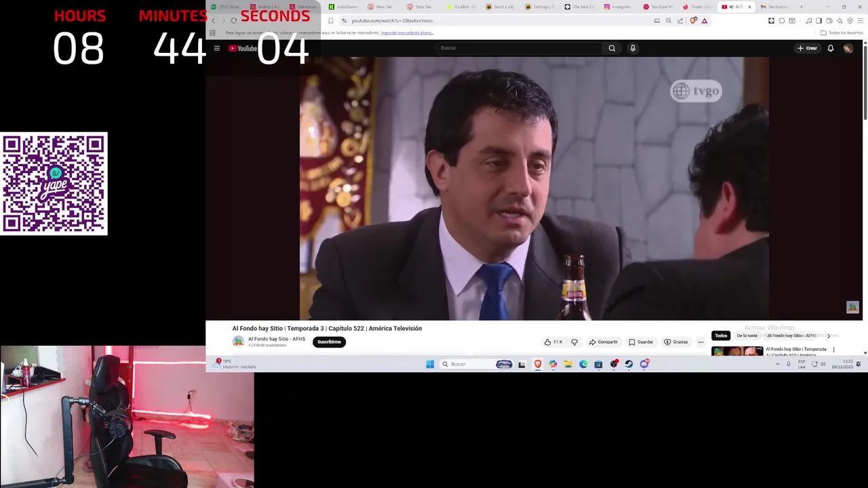Screen dimensions: 868x488
Task: Click the video player to pause
Action: click(x=534, y=188)
